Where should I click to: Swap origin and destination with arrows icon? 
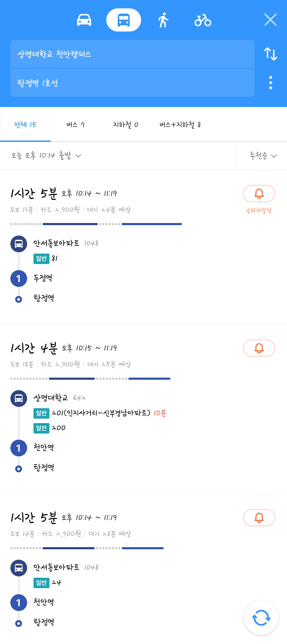click(x=270, y=54)
